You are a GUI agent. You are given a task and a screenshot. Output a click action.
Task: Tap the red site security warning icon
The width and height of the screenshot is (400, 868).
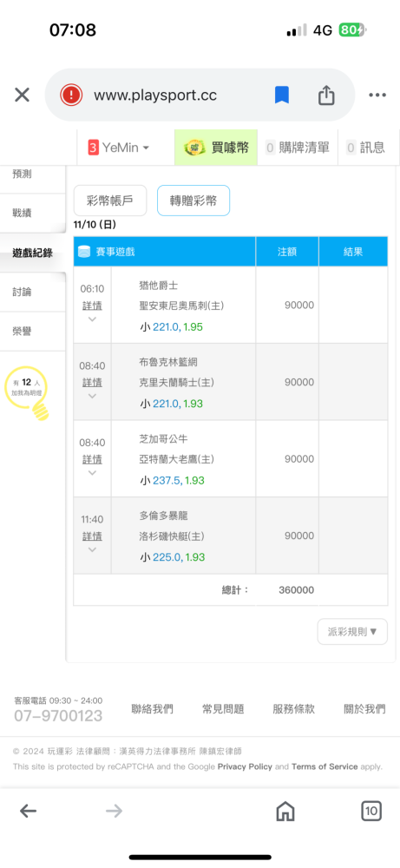(71, 95)
